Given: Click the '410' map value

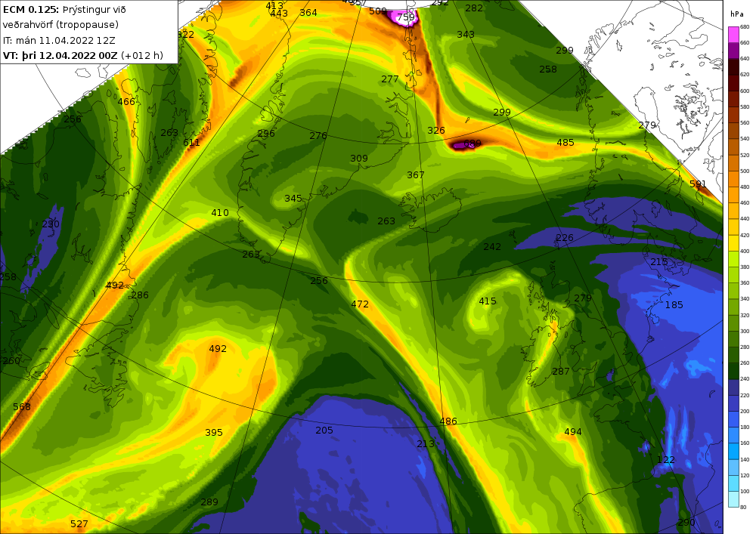Looking at the screenshot, I should click(220, 213).
